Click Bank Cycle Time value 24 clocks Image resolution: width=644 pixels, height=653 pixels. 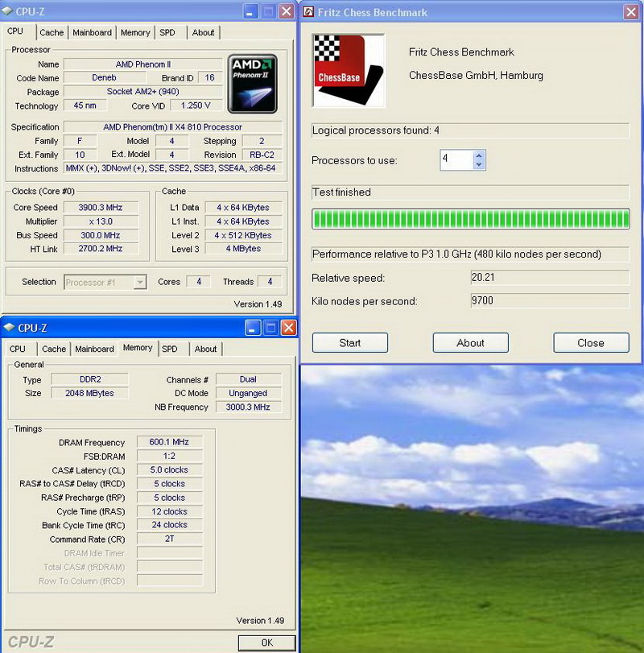coord(169,525)
